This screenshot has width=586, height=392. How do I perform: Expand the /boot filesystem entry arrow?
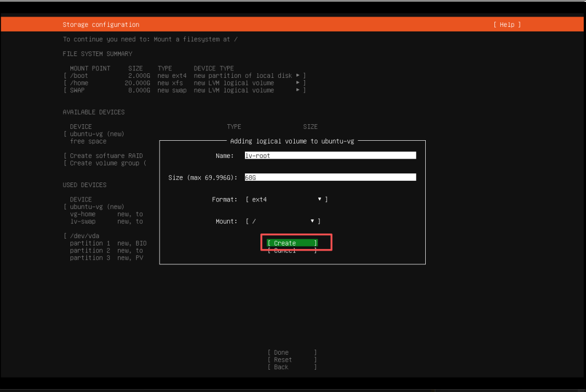[297, 75]
